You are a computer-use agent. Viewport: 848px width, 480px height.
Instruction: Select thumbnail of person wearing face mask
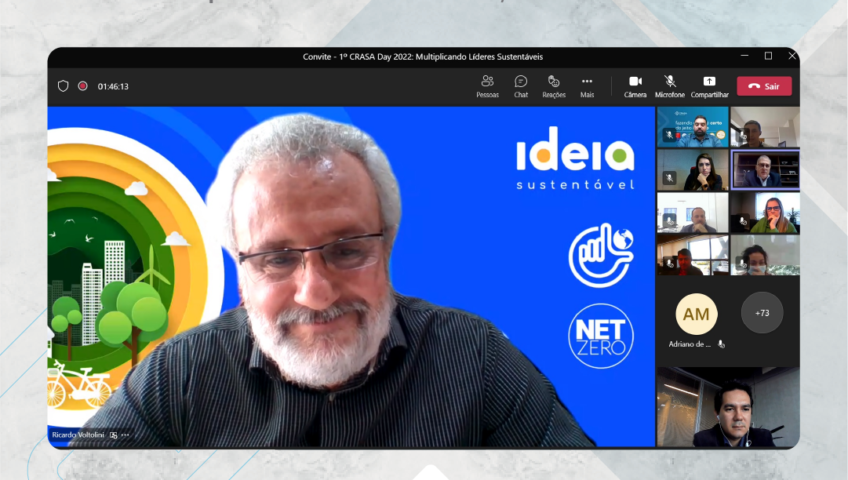point(765,255)
